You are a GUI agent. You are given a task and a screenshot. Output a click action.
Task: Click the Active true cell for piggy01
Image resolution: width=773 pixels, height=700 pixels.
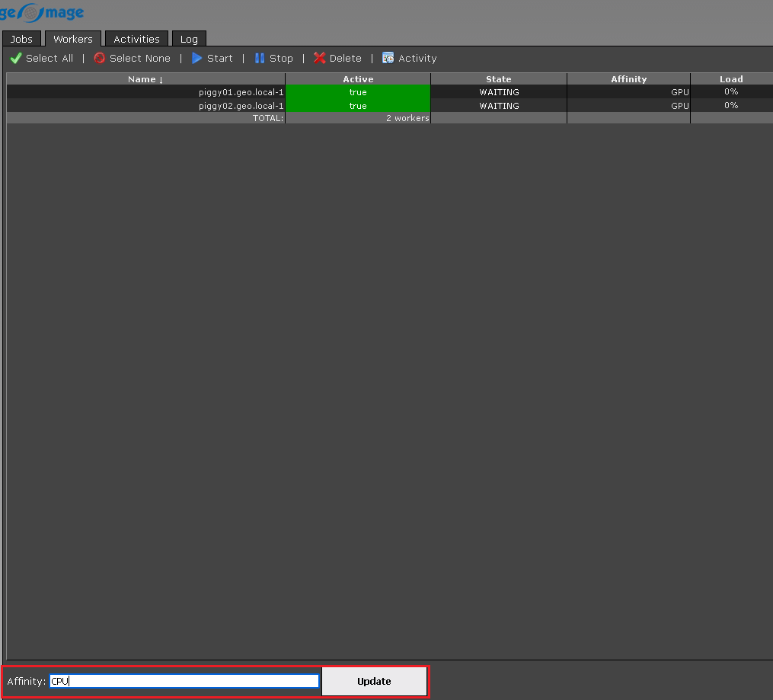point(358,91)
